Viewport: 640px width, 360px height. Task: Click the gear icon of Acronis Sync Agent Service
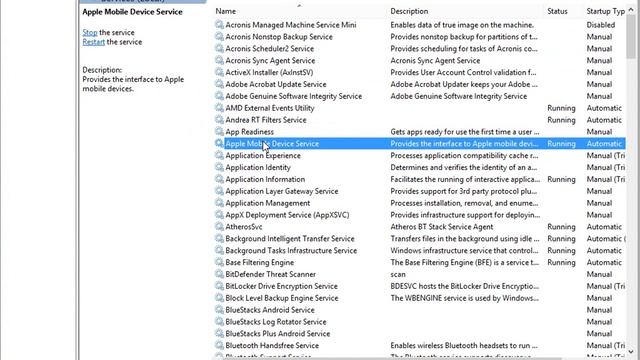pyautogui.click(x=219, y=60)
